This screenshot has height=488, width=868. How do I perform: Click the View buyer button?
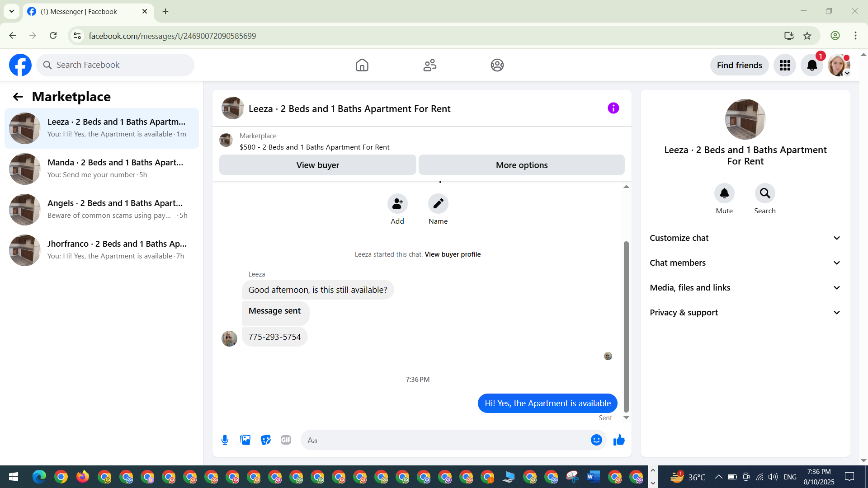coord(317,165)
